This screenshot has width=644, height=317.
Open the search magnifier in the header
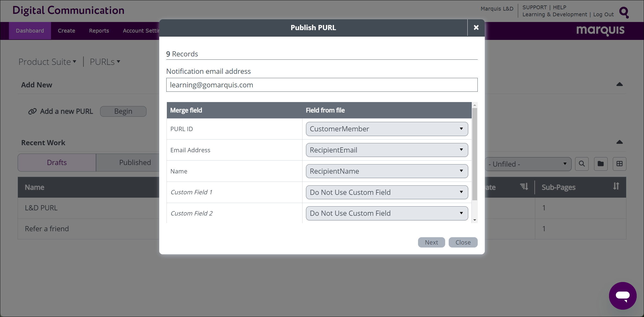tap(624, 12)
